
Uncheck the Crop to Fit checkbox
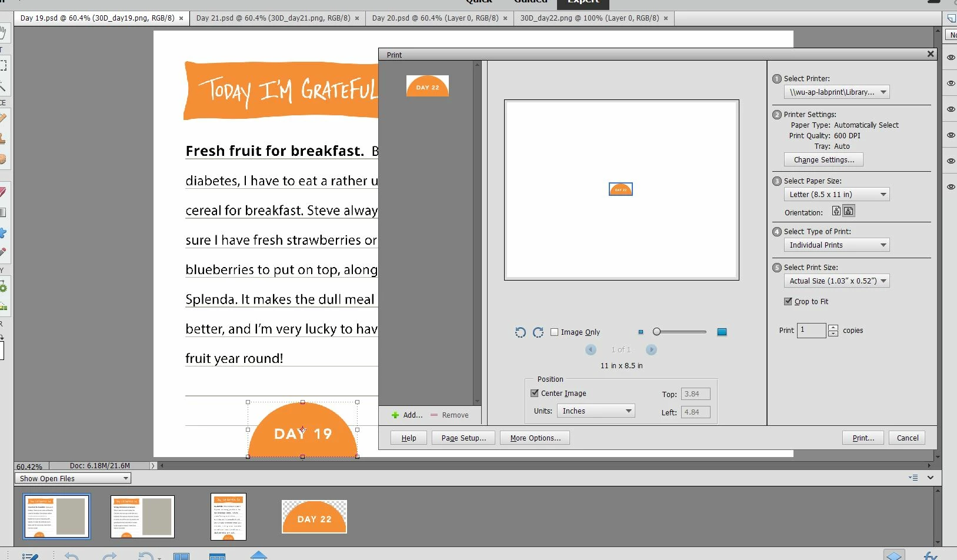(788, 301)
